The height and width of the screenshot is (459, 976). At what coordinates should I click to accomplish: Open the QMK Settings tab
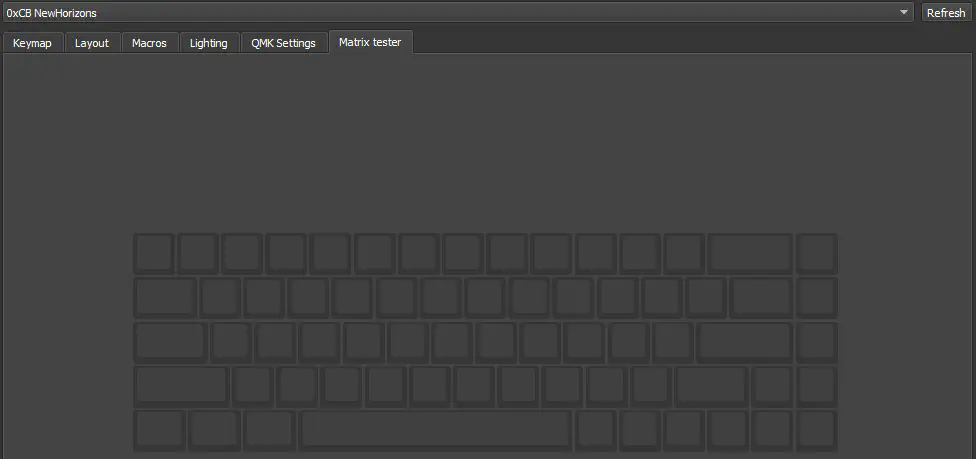pyautogui.click(x=284, y=43)
